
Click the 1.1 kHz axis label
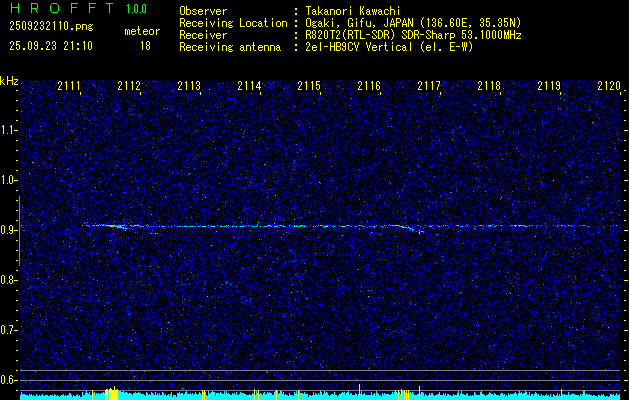[8, 130]
